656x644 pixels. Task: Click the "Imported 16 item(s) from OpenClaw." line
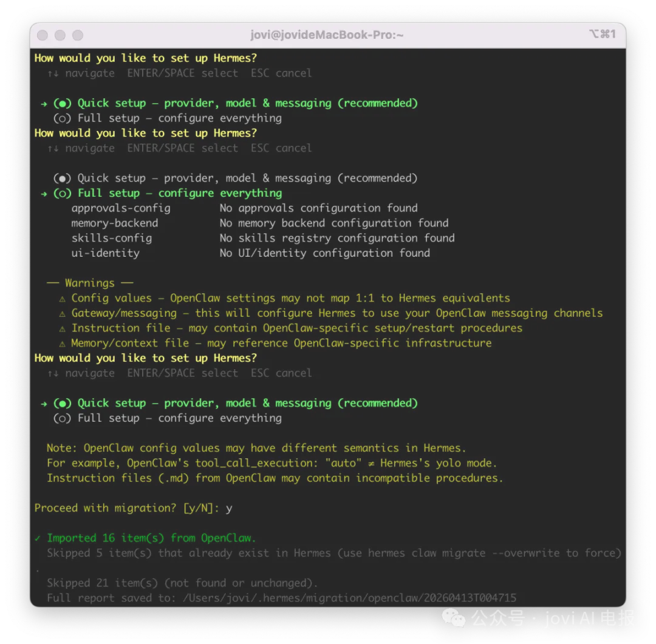[x=151, y=538]
